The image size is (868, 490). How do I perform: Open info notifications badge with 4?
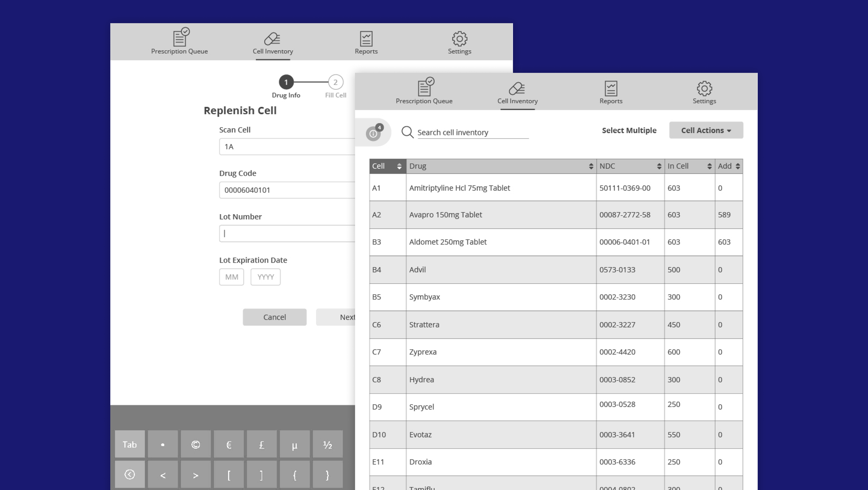pyautogui.click(x=374, y=132)
